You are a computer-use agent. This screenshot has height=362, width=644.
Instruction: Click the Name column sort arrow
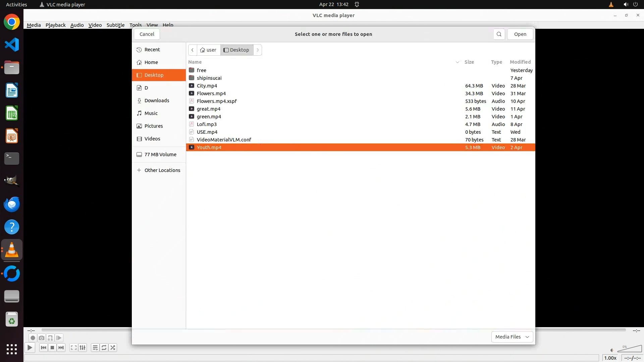point(457,62)
